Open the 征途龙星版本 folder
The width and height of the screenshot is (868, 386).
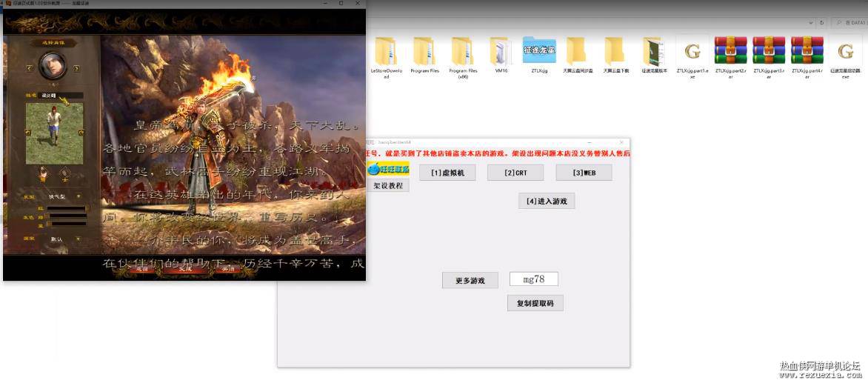pos(654,55)
